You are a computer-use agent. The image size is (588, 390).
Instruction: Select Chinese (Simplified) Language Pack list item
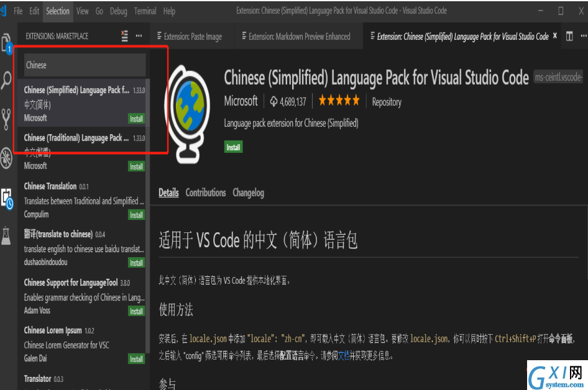point(84,102)
